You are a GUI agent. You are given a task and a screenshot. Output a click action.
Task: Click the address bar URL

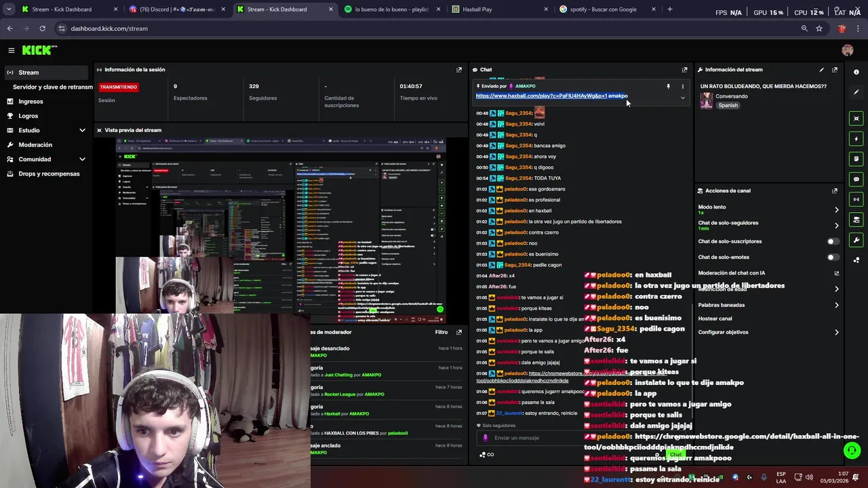(x=109, y=28)
